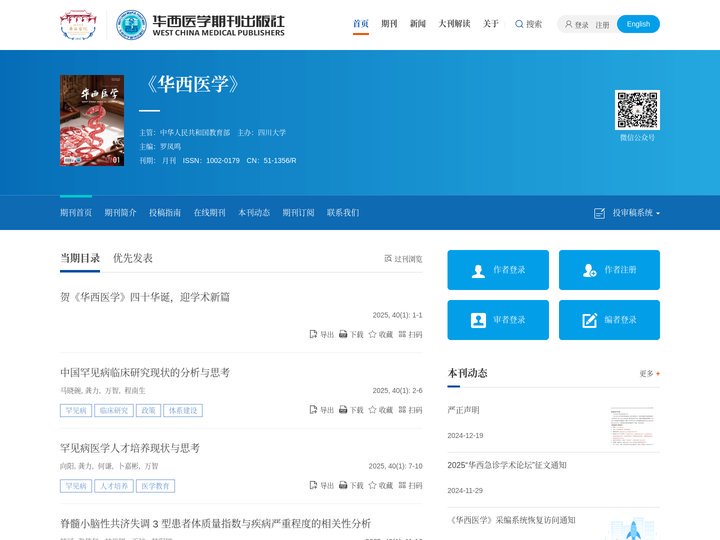The width and height of the screenshot is (720, 540).
Task: Open article 中国罕见病临床研究现状的分析与思考
Action: (145, 372)
